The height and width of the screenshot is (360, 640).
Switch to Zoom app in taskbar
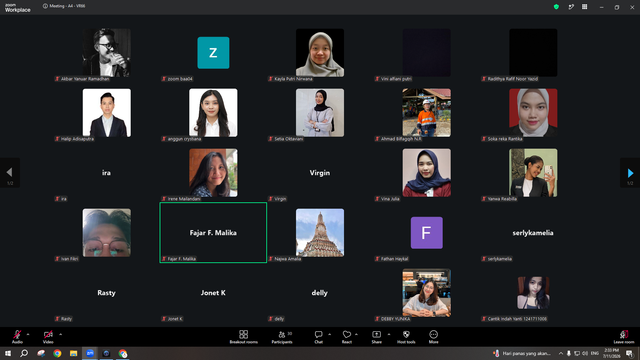[x=90, y=353]
